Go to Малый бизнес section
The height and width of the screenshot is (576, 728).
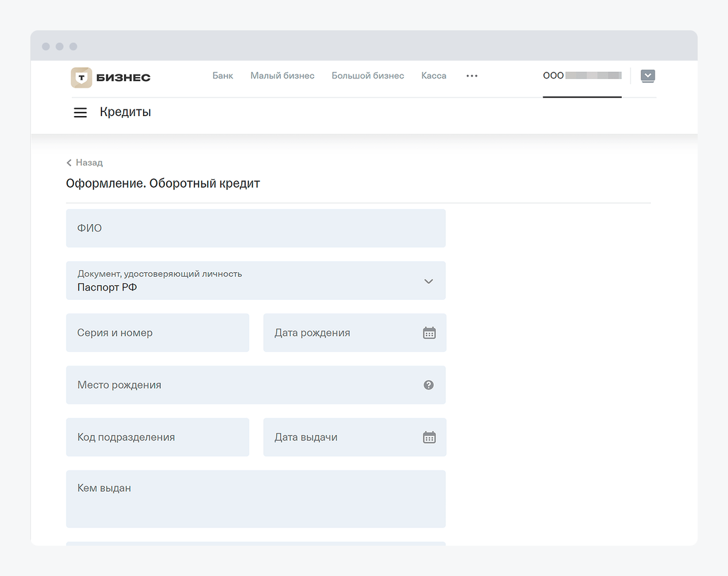pyautogui.click(x=282, y=76)
